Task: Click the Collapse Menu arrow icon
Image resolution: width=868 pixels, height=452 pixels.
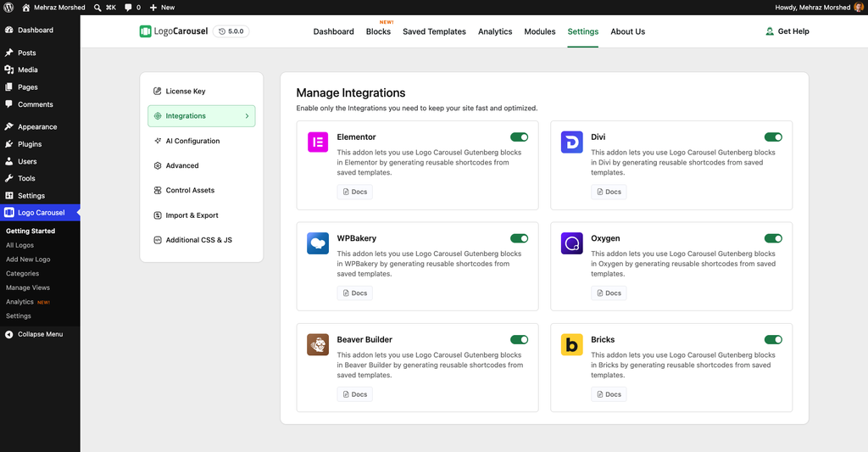Action: click(x=8, y=335)
